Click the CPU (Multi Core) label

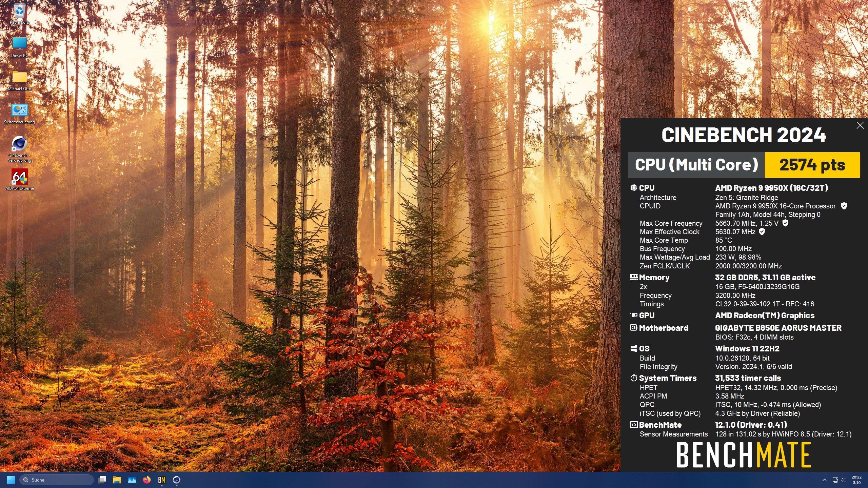[696, 165]
